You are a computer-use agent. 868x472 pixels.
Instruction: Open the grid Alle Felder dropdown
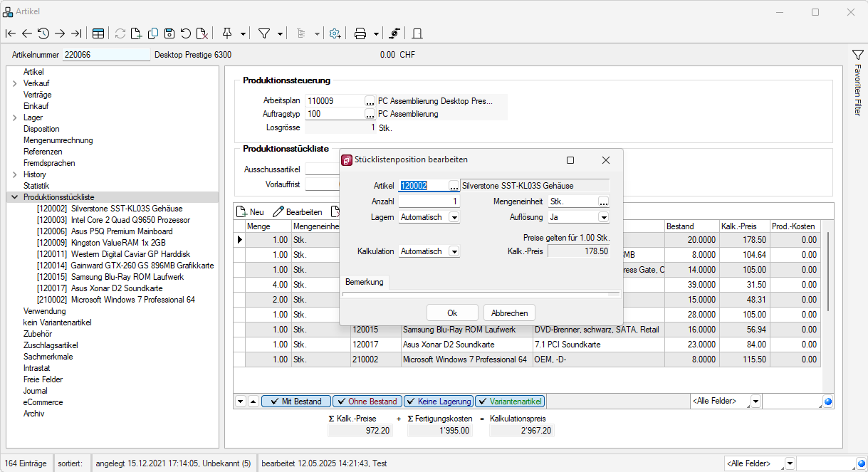point(756,402)
